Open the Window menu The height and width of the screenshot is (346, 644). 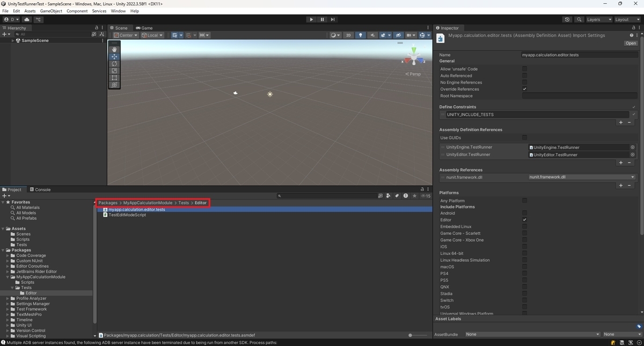pyautogui.click(x=118, y=11)
